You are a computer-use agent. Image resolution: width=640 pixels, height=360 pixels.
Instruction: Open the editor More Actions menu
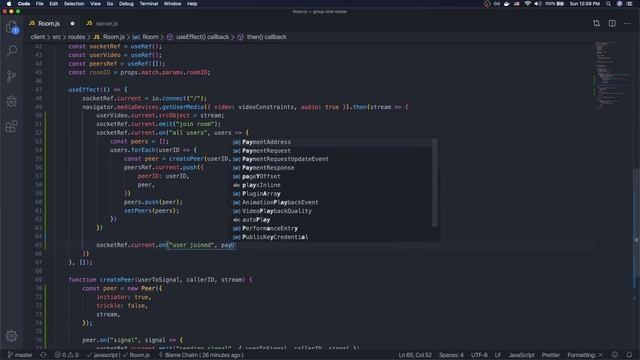pos(627,23)
